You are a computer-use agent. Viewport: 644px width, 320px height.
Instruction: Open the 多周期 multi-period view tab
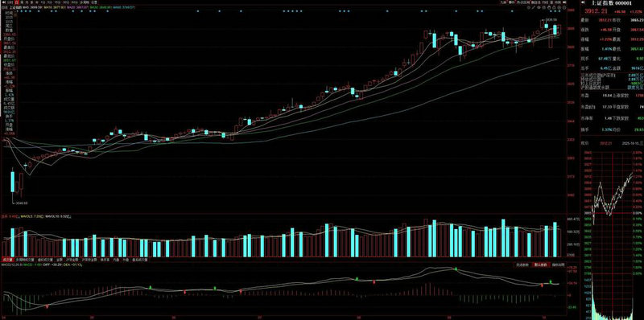click(x=85, y=2)
